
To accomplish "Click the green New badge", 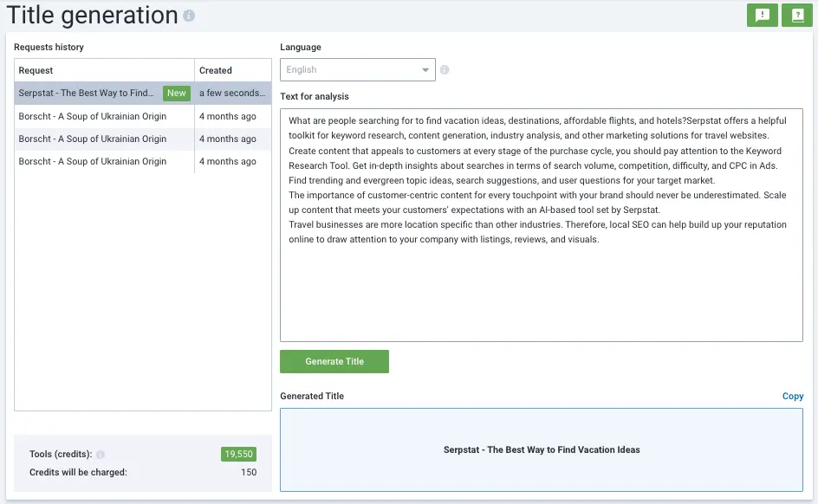I will tap(176, 94).
